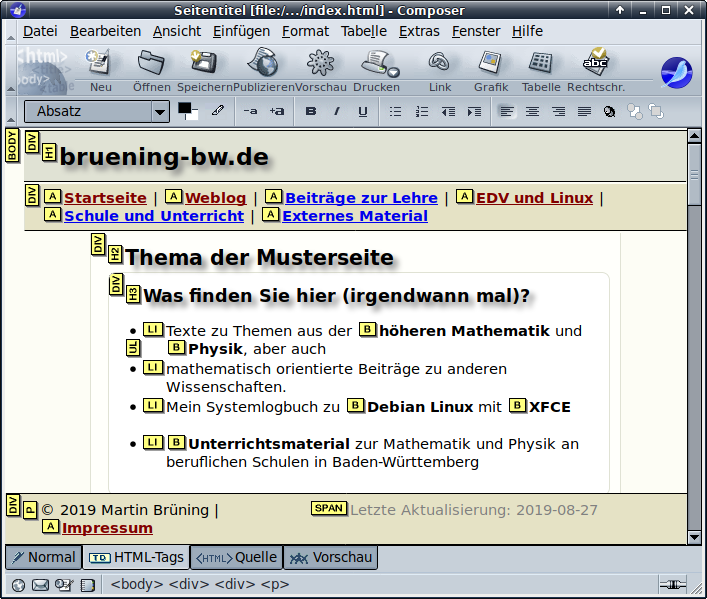Click the Link insert icon
This screenshot has height=599, width=707.
[x=439, y=64]
